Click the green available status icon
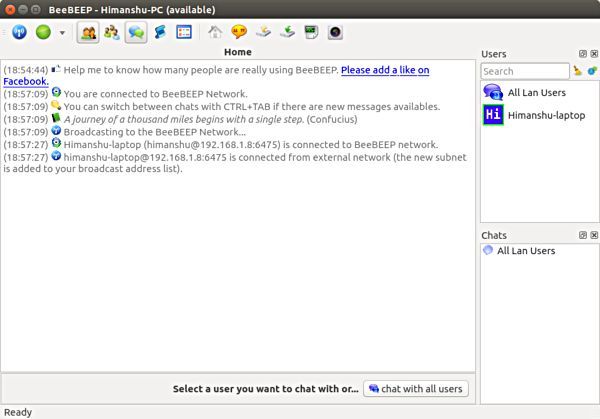 [43, 32]
